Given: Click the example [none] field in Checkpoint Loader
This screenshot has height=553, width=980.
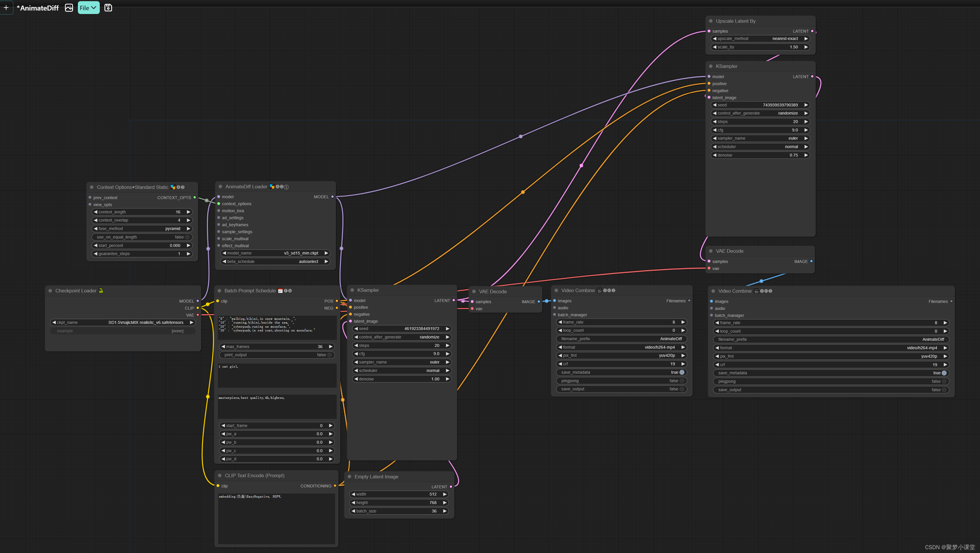Looking at the screenshot, I should (x=123, y=331).
